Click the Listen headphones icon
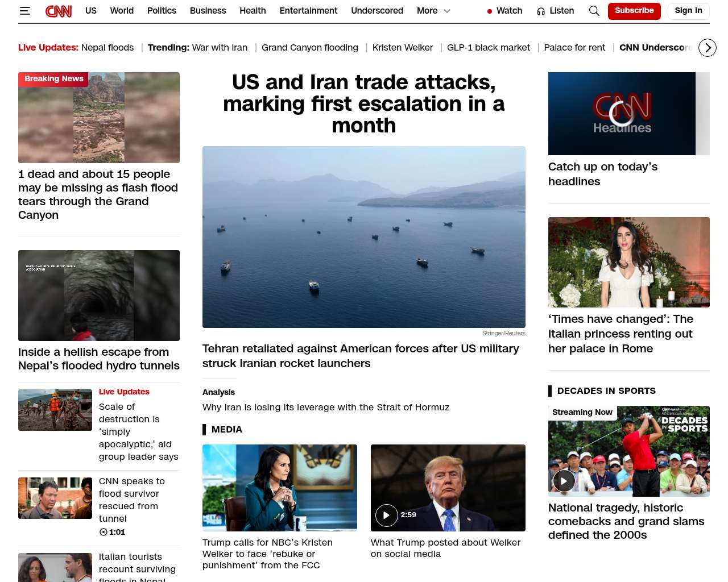The image size is (728, 582). 541,11
